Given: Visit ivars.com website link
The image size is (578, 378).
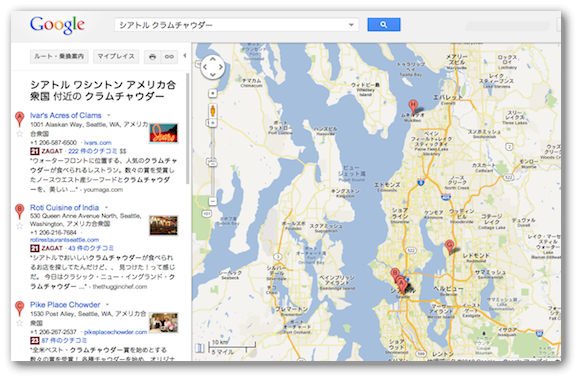Looking at the screenshot, I should click(x=98, y=143).
